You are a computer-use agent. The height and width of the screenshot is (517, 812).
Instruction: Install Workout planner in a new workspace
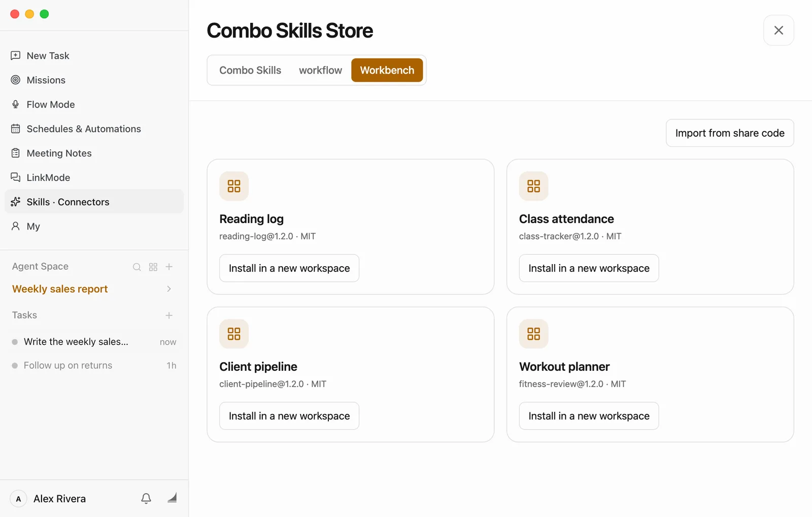(589, 416)
